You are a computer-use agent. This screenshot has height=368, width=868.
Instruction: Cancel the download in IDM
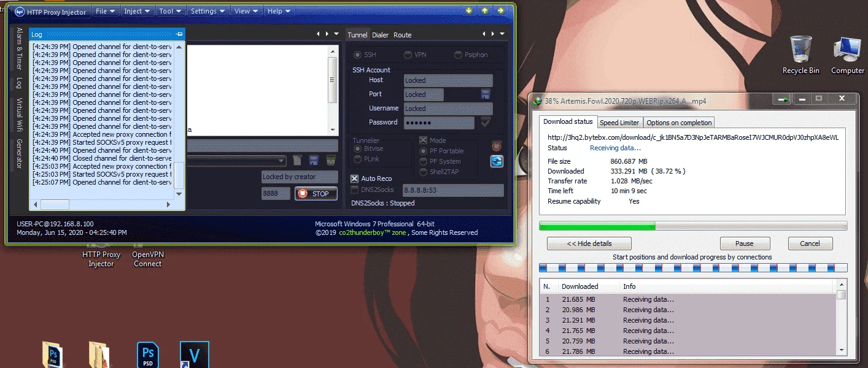point(810,243)
